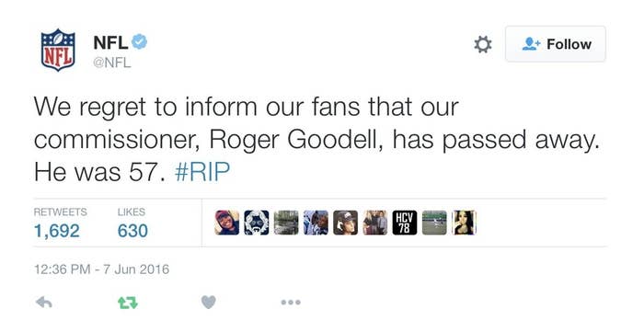Screen dimensions: 644x332
Task: Click the NFL display name
Action: pos(110,42)
